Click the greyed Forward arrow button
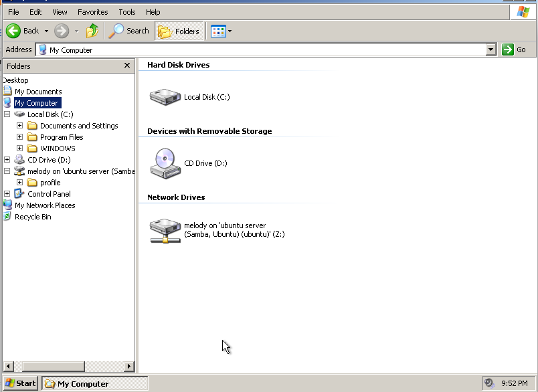Image resolution: width=538 pixels, height=392 pixels. click(62, 31)
